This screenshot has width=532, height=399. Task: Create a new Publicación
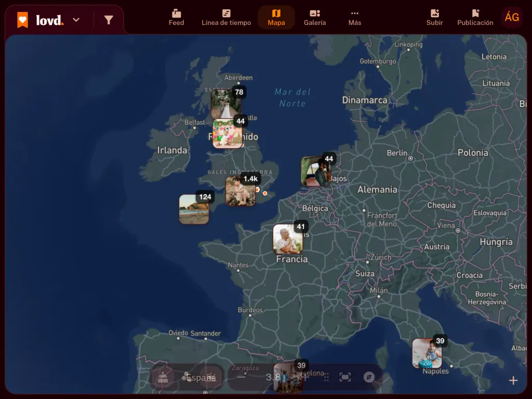pos(475,18)
